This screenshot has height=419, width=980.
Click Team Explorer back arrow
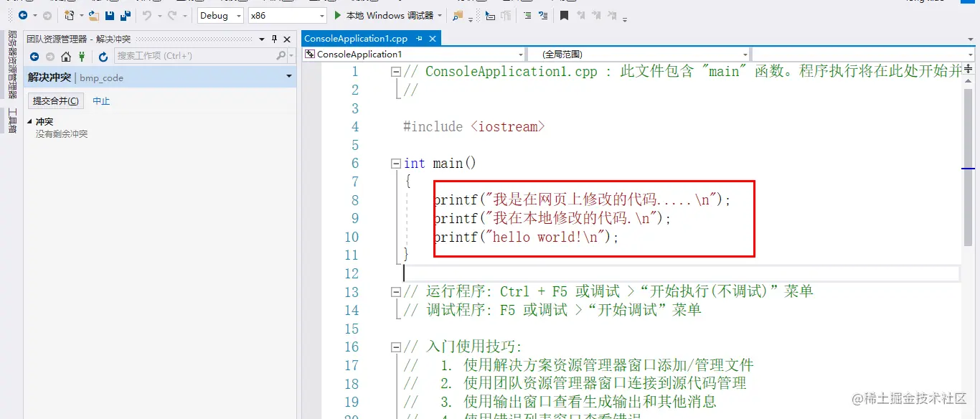pyautogui.click(x=34, y=56)
